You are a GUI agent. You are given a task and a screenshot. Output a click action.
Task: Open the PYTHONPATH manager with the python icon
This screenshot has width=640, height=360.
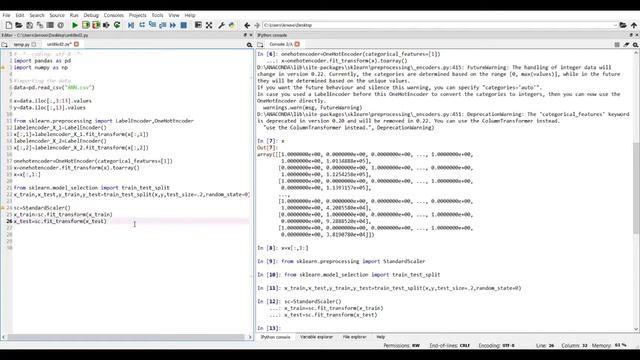232,25
